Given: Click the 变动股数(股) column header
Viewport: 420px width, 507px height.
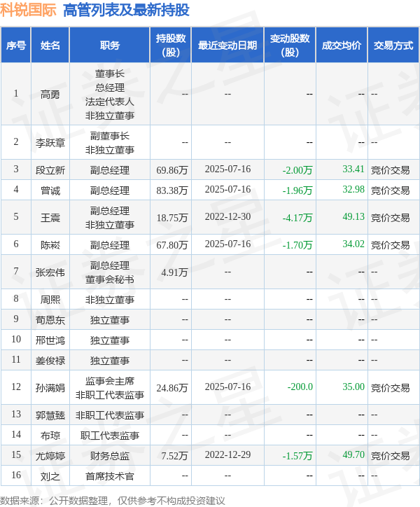Looking at the screenshot, I should [290, 46].
